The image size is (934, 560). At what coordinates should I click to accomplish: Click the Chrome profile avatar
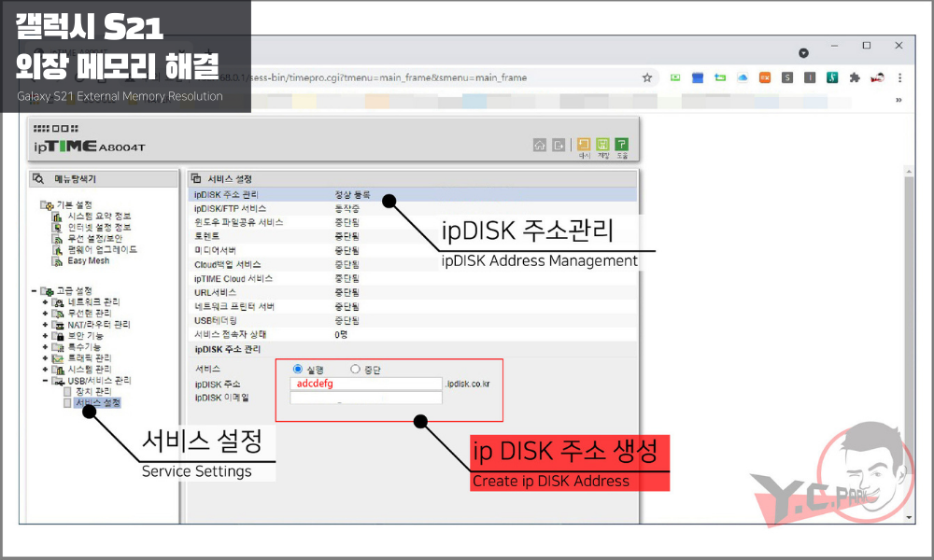coord(877,77)
